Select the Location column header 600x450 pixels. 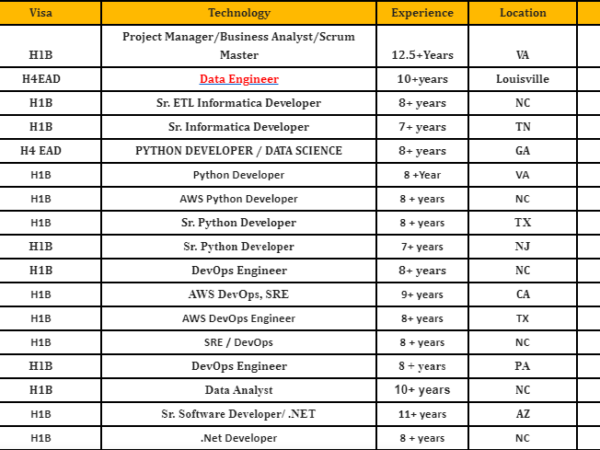(x=522, y=13)
